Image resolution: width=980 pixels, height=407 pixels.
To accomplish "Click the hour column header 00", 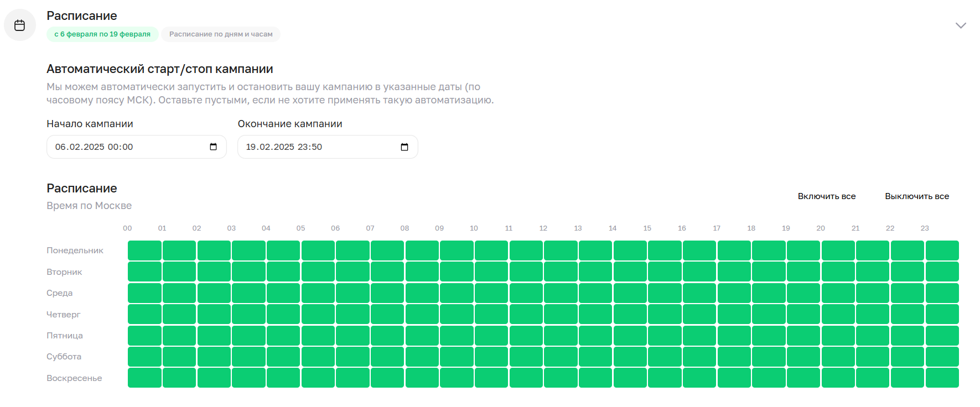I will coord(127,228).
